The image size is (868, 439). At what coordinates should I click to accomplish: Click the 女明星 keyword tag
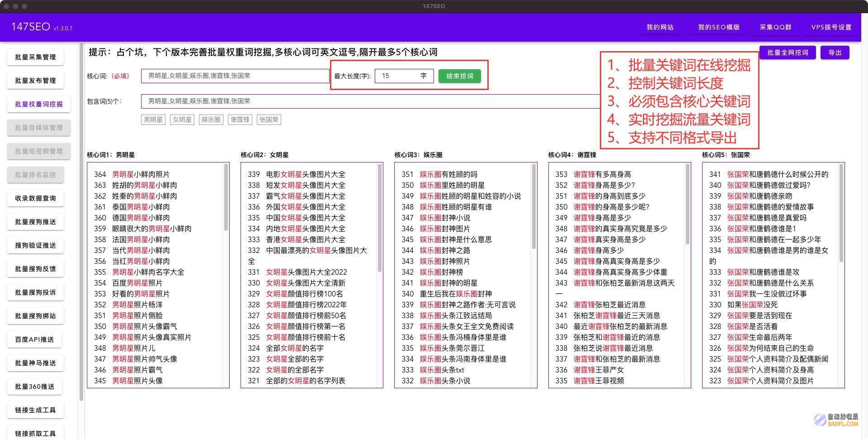coord(182,119)
